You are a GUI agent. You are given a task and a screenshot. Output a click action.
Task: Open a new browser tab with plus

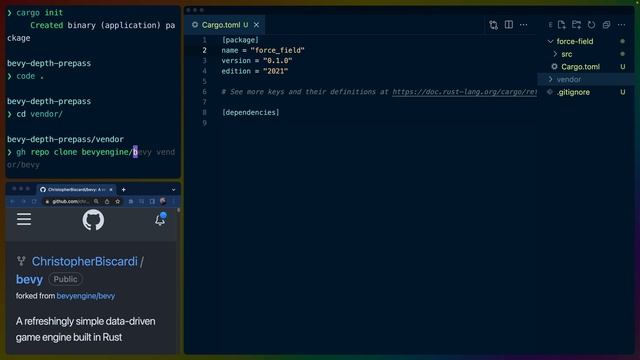tap(123, 189)
